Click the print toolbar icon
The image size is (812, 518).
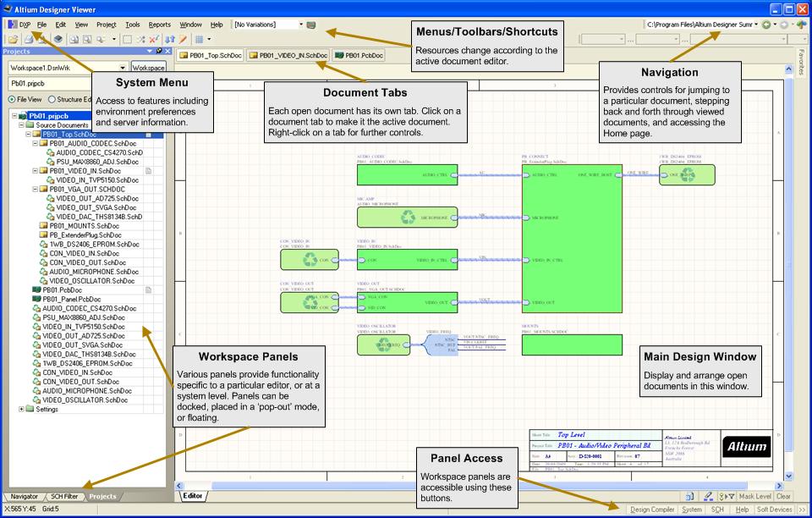[29, 39]
